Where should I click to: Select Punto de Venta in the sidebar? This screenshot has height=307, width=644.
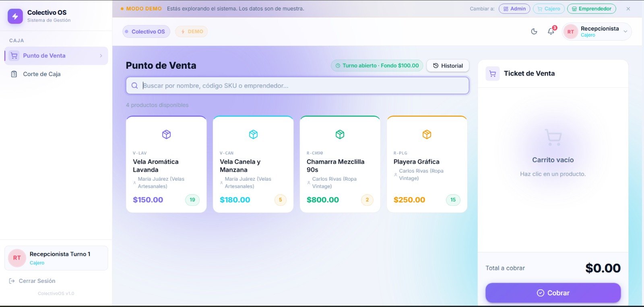[x=44, y=56]
